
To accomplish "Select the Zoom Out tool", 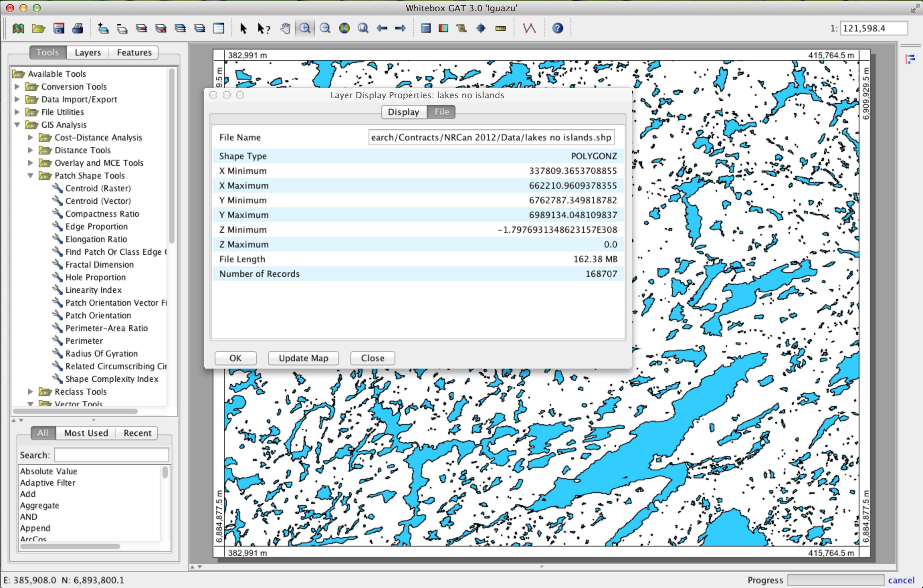I will pyautogui.click(x=325, y=28).
